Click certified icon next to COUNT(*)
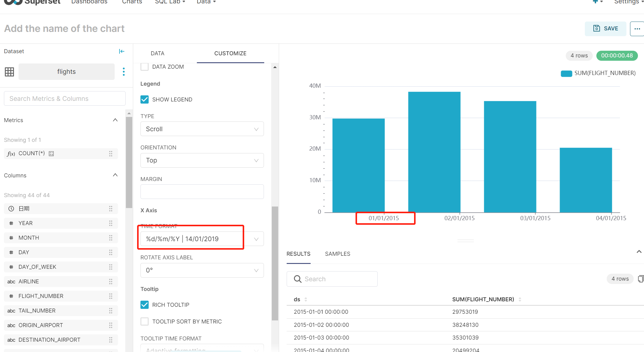Image resolution: width=644 pixels, height=352 pixels. point(51,154)
